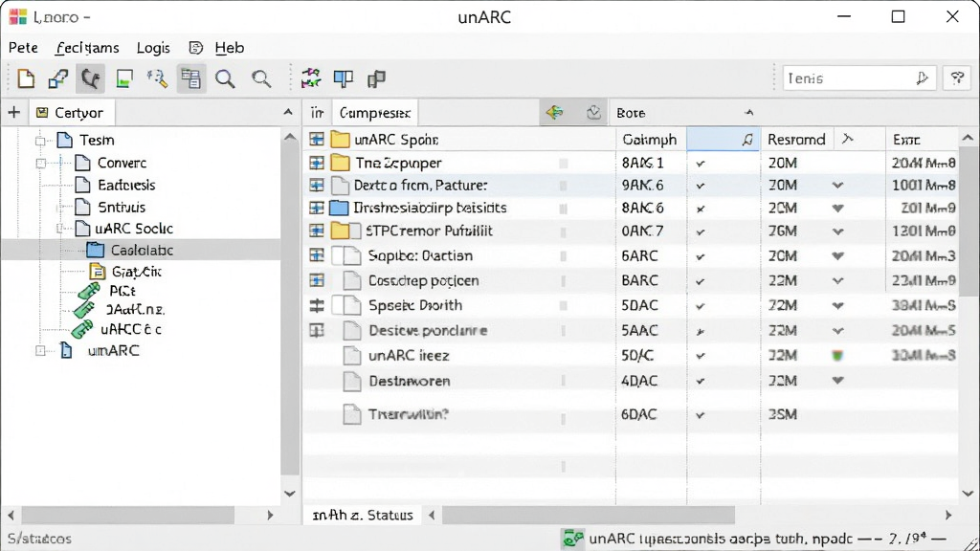
Task: Click the linked-squares connect toolbar icon
Action: pos(58,78)
